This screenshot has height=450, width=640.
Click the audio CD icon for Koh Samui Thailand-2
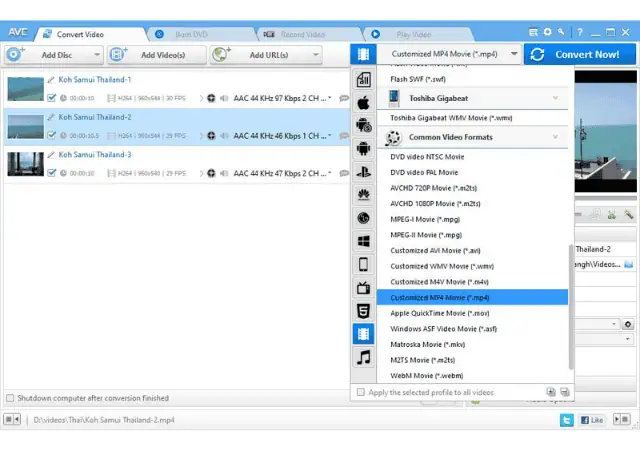coord(211,136)
